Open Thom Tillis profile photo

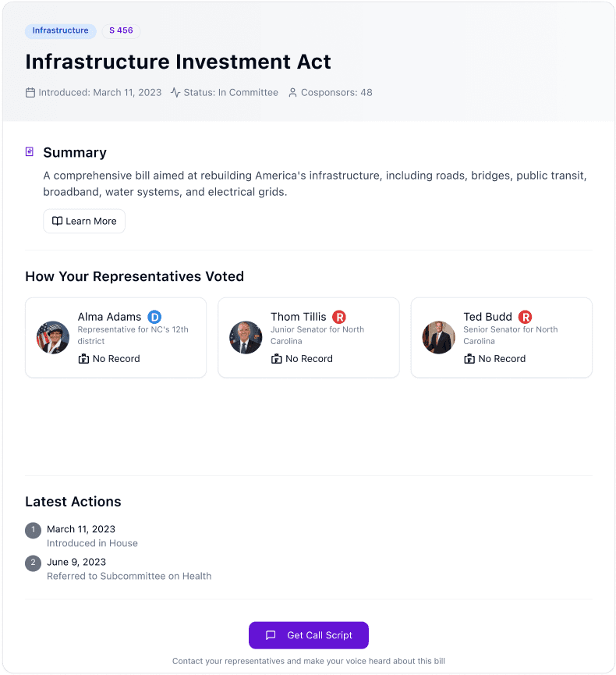click(x=246, y=337)
